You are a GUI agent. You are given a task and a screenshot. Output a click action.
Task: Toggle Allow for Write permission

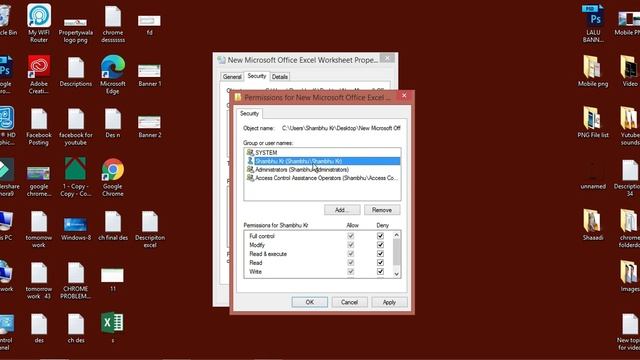pos(351,271)
